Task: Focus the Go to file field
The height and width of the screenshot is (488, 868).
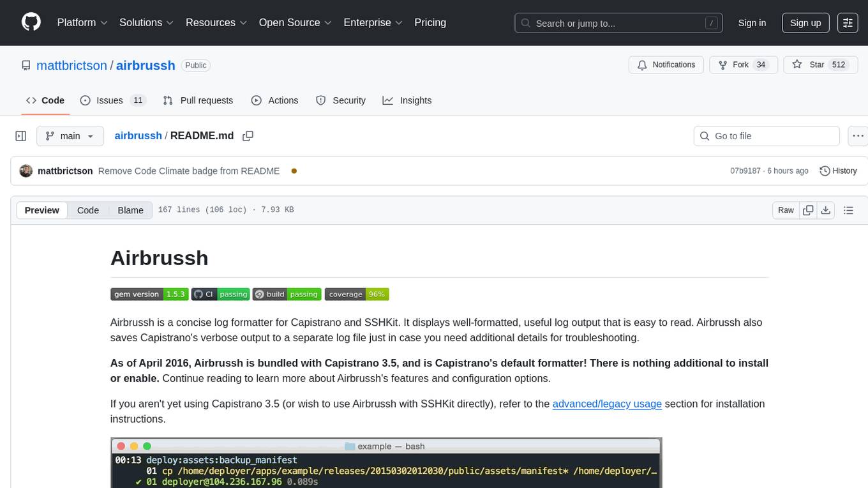Action: (766, 136)
